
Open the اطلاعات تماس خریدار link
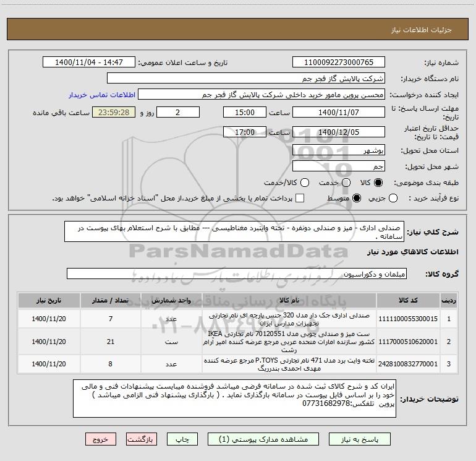pyautogui.click(x=102, y=95)
